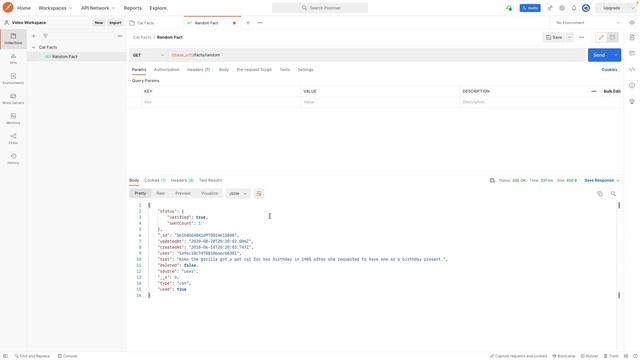Search response body with magnifier icon

pyautogui.click(x=613, y=193)
